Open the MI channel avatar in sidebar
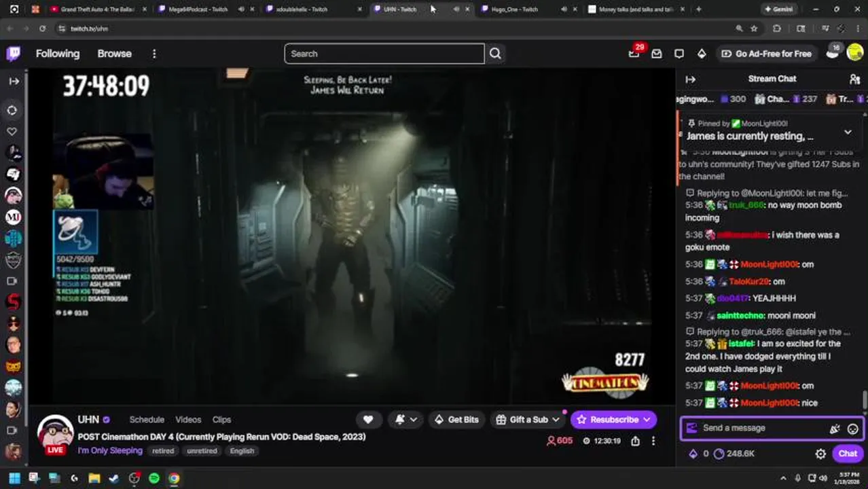The image size is (868, 489). (x=13, y=217)
